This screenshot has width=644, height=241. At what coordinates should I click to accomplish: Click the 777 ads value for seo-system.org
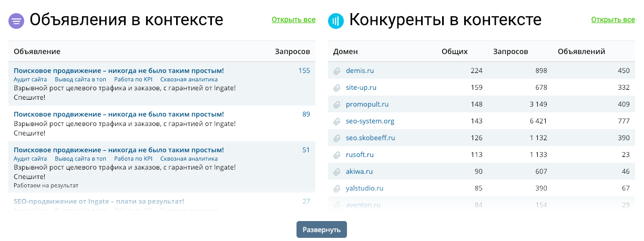click(623, 121)
